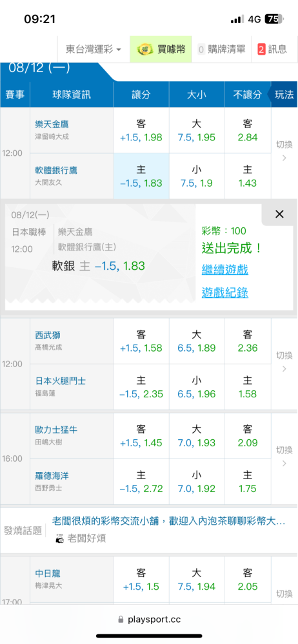298x644 pixels.
Task: Click the 讓分 column header
Action: 141,95
